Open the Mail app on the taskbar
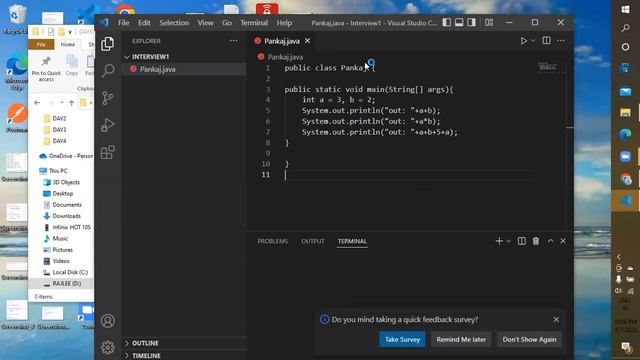 tap(625, 91)
